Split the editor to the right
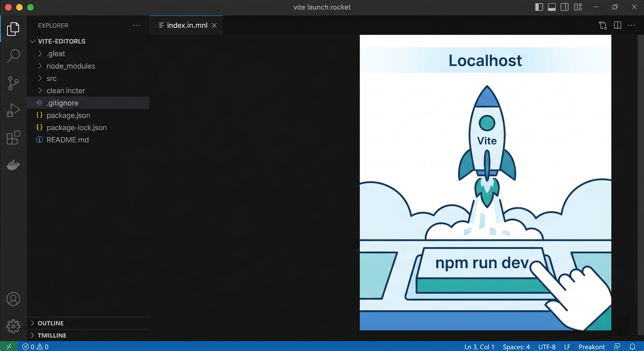The height and width of the screenshot is (351, 644). pos(617,26)
